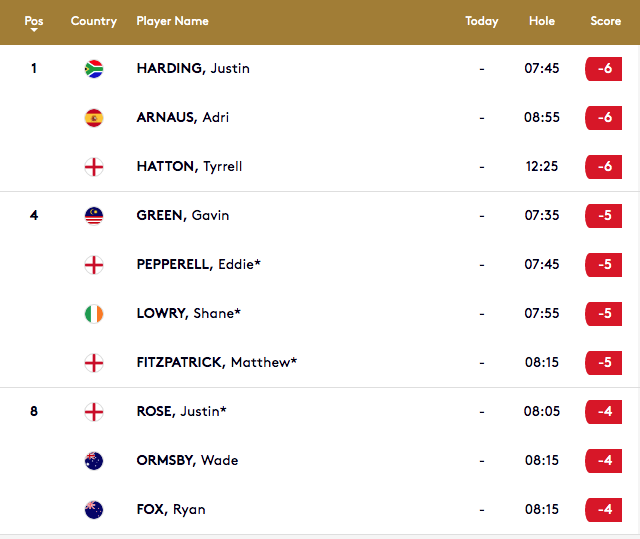
Task: Click the Hole column header
Action: (542, 21)
